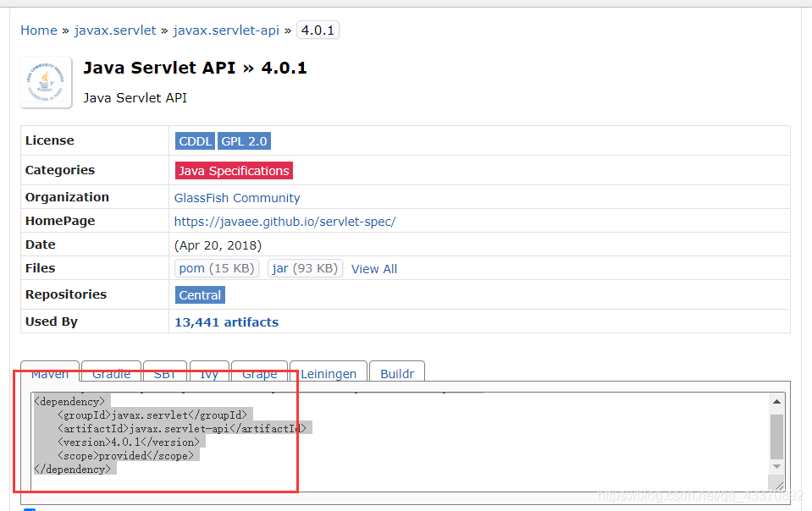The height and width of the screenshot is (511, 812).
Task: Select the Maven tab
Action: point(50,371)
